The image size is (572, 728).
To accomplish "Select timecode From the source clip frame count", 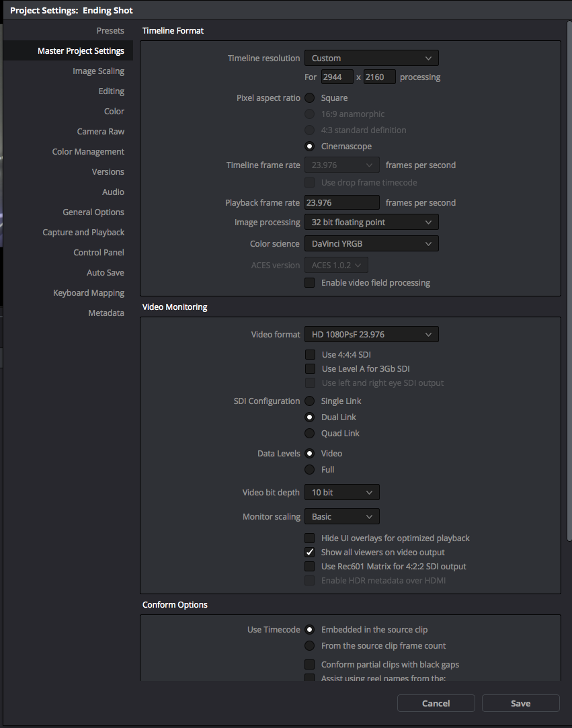I will (310, 646).
